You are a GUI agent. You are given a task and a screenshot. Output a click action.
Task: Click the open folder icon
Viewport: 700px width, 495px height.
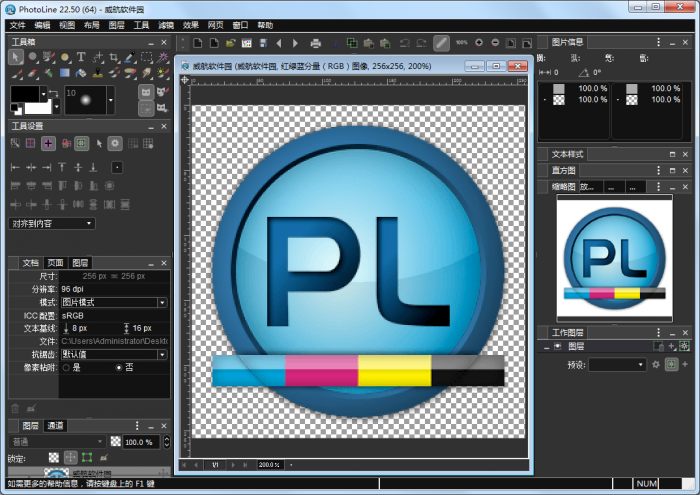click(230, 43)
